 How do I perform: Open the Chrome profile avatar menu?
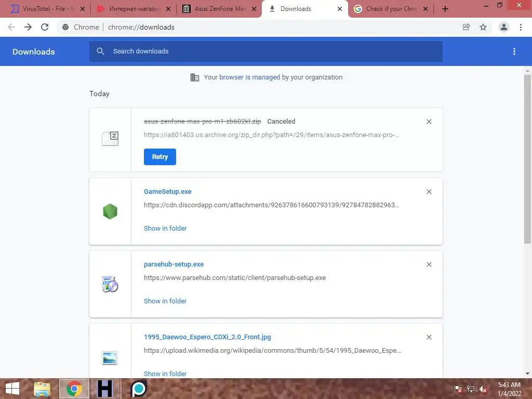pyautogui.click(x=504, y=27)
